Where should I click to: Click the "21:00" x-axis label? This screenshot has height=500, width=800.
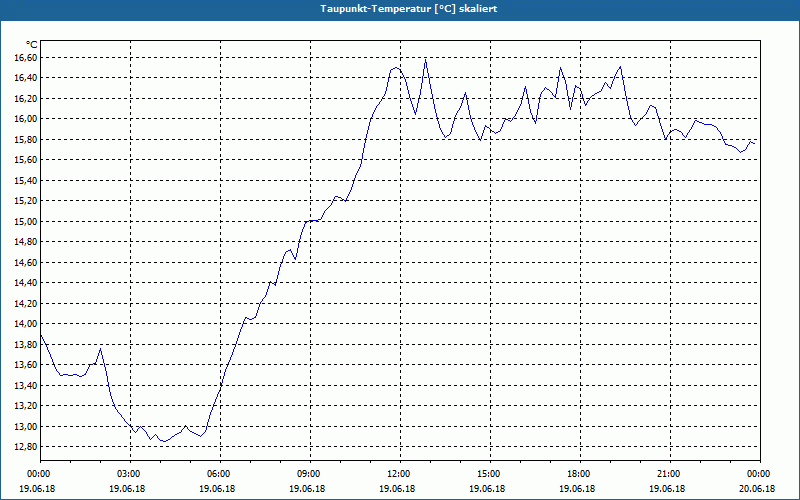[x=670, y=474]
